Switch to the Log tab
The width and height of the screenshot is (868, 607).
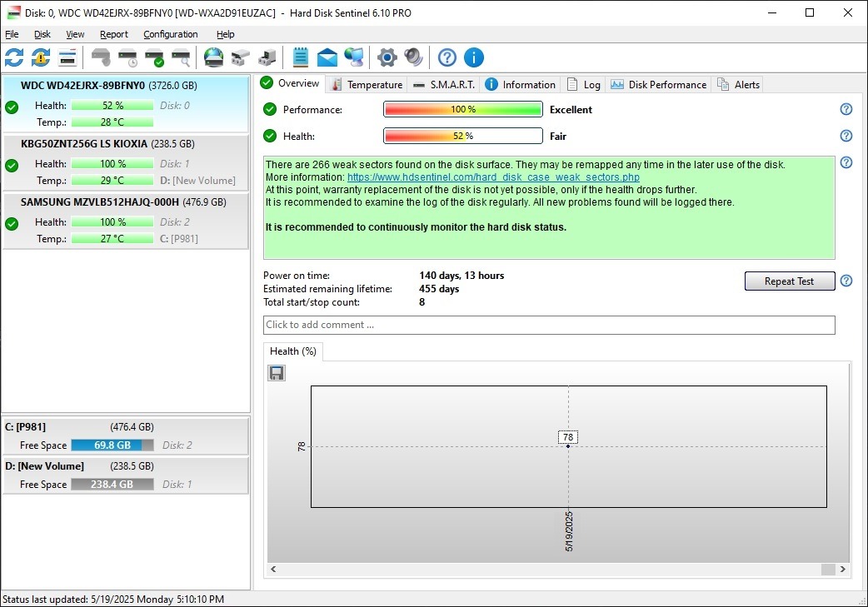584,85
